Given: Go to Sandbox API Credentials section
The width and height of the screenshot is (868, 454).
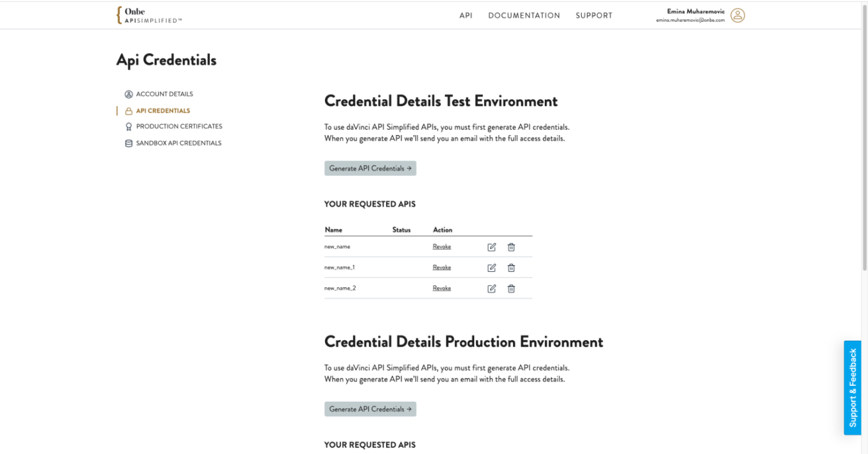Looking at the screenshot, I should 178,143.
